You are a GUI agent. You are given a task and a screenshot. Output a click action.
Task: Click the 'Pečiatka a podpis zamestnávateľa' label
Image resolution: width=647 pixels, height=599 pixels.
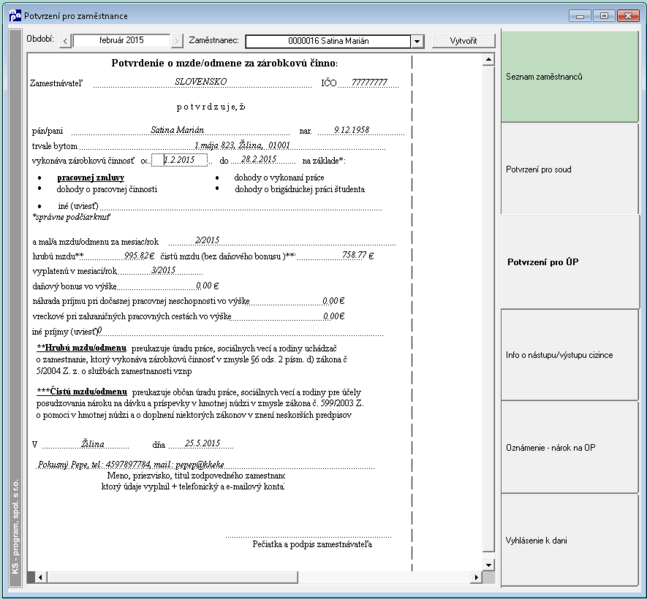(x=312, y=545)
